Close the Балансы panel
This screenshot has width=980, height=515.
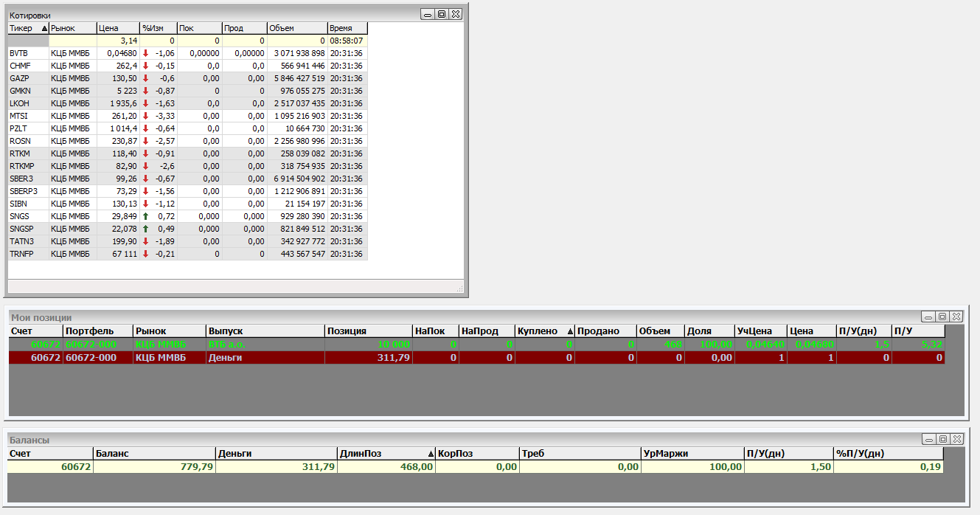pyautogui.click(x=955, y=439)
